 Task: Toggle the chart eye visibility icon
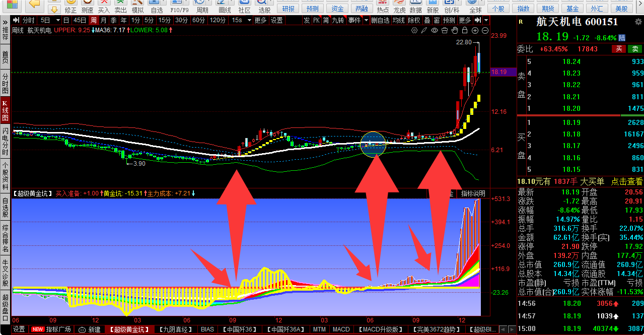pyautogui.click(x=435, y=30)
